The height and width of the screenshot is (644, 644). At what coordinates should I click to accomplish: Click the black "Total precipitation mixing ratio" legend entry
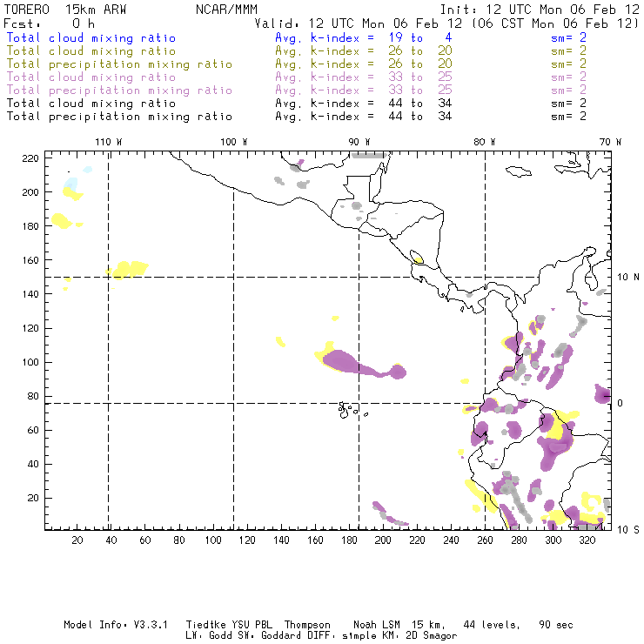[119, 117]
